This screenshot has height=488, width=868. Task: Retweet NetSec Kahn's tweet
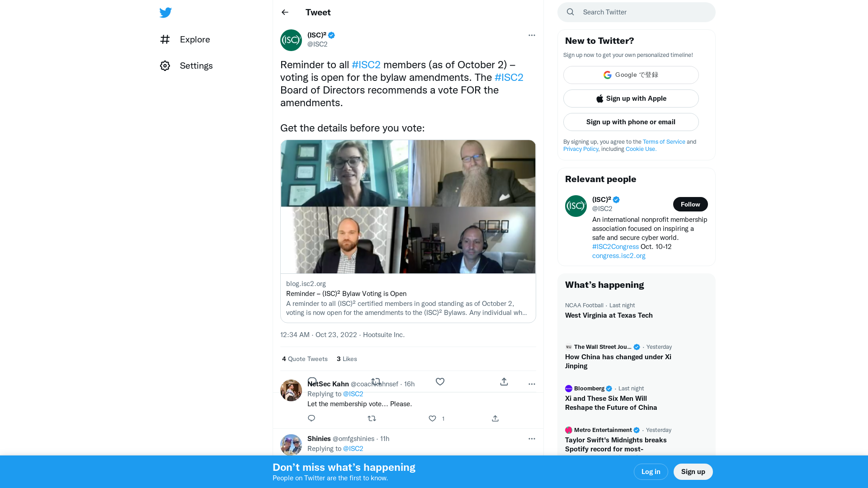pos(372,418)
